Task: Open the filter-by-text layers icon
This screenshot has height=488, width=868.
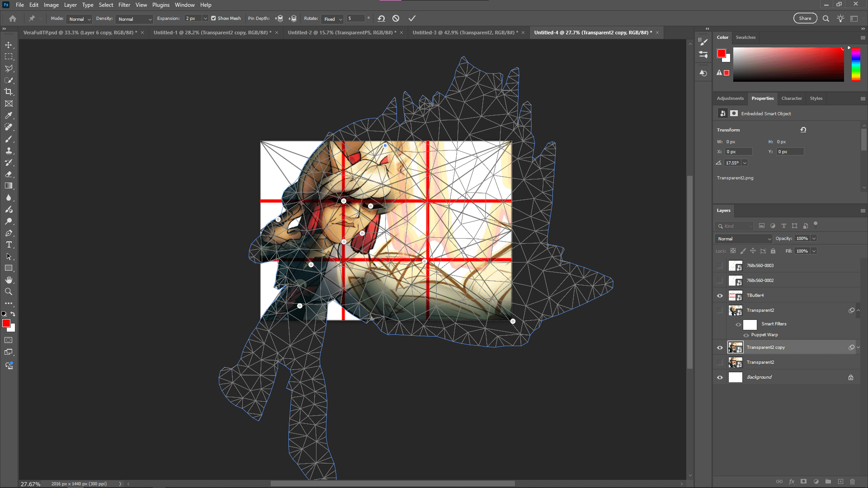Action: [x=783, y=226]
